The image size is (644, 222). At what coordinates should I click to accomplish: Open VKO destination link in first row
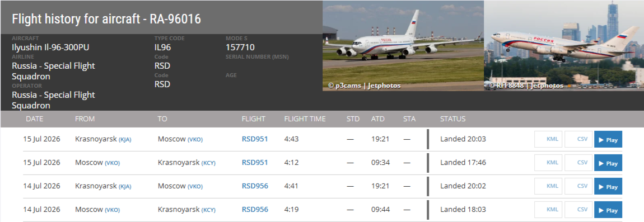click(x=195, y=140)
